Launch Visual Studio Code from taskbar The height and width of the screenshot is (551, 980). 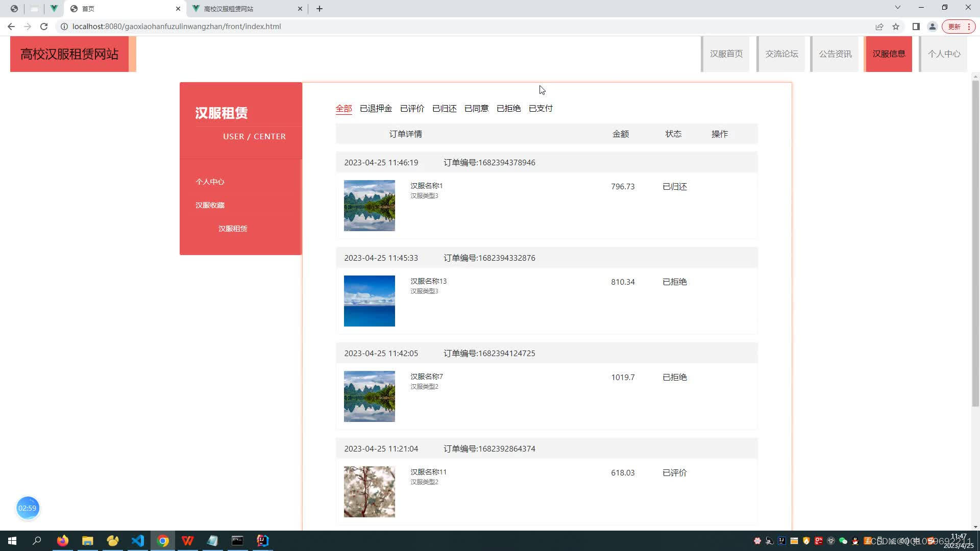(137, 541)
